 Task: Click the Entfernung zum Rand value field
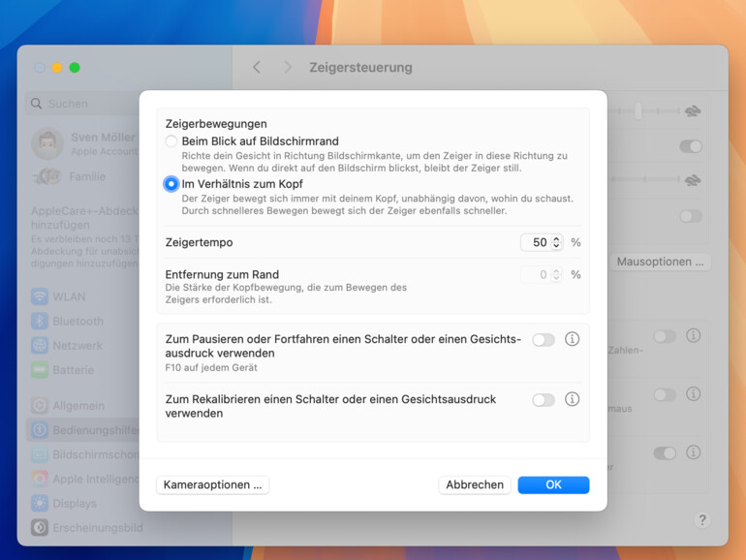pos(537,274)
